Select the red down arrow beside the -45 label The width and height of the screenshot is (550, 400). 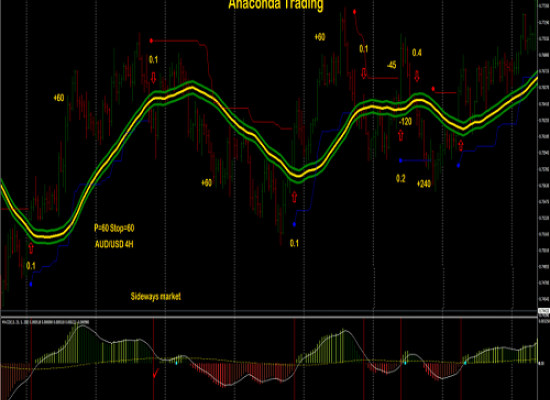click(x=364, y=74)
